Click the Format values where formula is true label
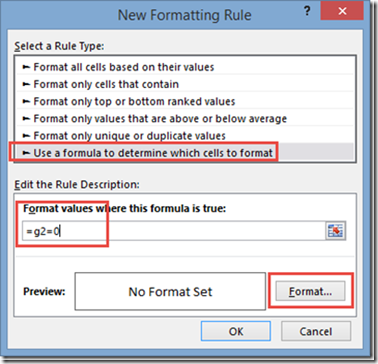The width and height of the screenshot is (378, 364). tap(125, 209)
